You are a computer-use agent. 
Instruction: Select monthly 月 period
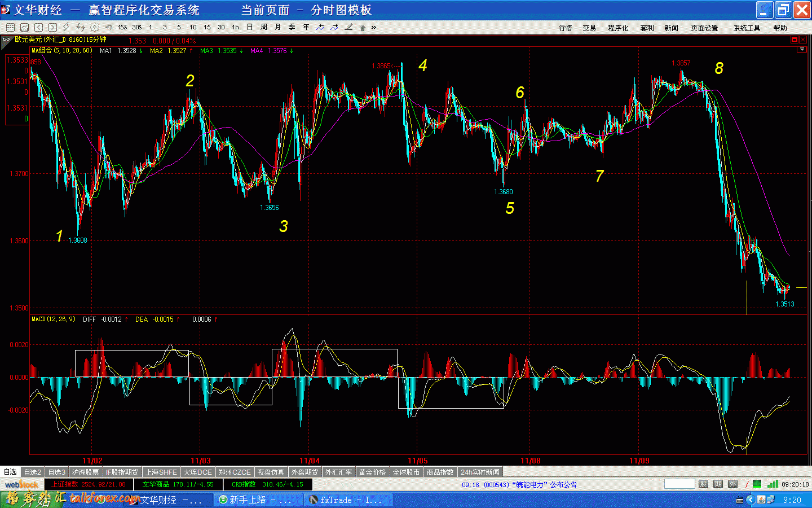pyautogui.click(x=278, y=27)
